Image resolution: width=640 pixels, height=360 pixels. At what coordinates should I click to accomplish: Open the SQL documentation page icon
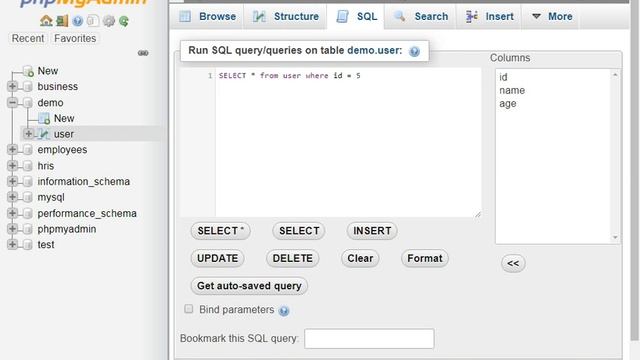coord(93,20)
